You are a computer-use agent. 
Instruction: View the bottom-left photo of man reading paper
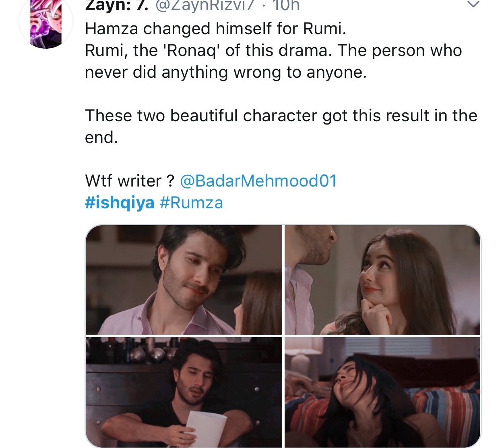(x=184, y=392)
